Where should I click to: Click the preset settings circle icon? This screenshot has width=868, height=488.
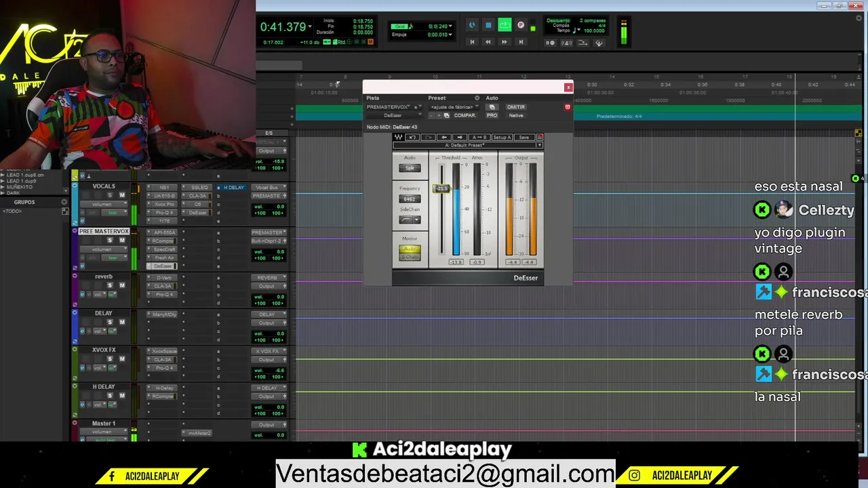[x=477, y=98]
